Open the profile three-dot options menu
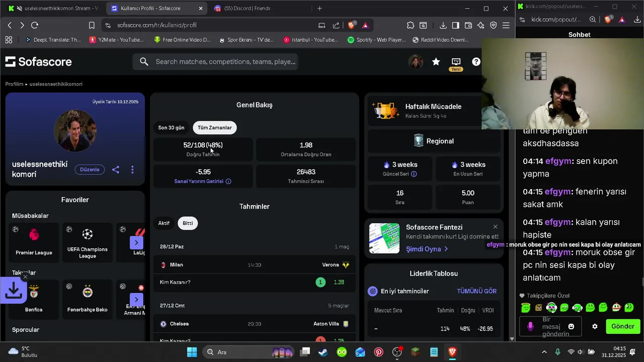This screenshot has height=362, width=644. pyautogui.click(x=132, y=169)
